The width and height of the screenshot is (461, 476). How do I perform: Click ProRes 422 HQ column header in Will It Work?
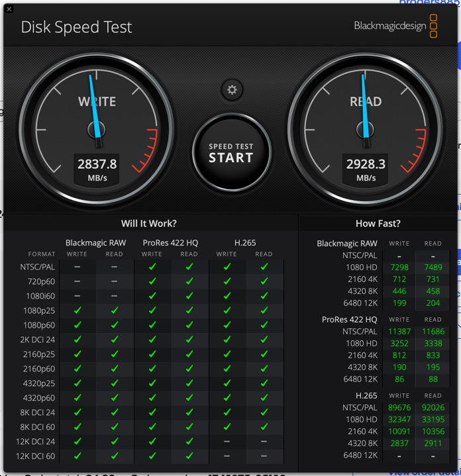click(170, 243)
